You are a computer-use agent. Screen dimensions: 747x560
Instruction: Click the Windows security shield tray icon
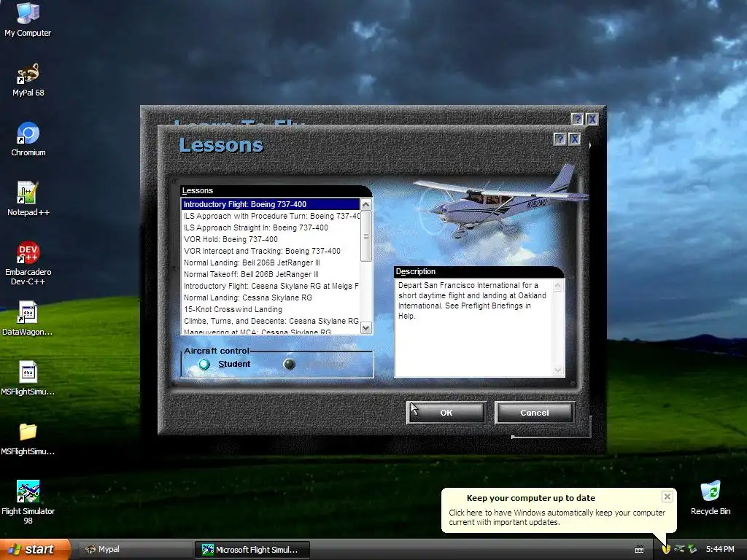point(666,549)
